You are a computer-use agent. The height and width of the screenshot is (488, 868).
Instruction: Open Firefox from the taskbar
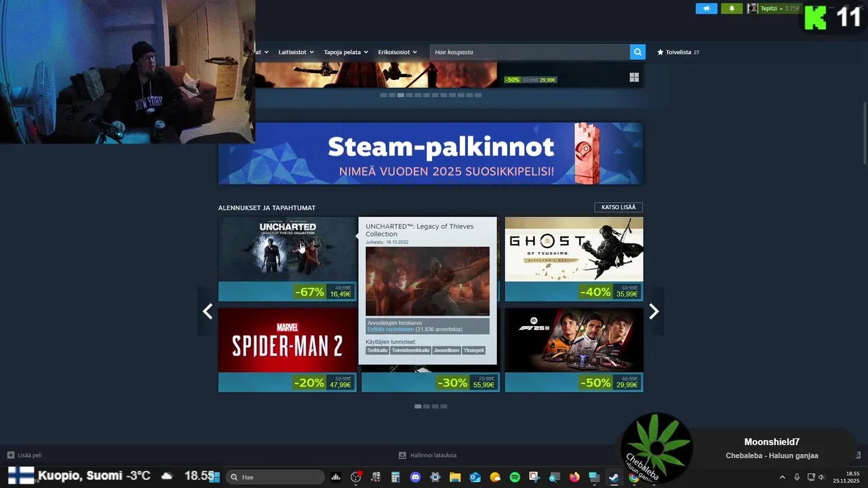[x=574, y=477]
